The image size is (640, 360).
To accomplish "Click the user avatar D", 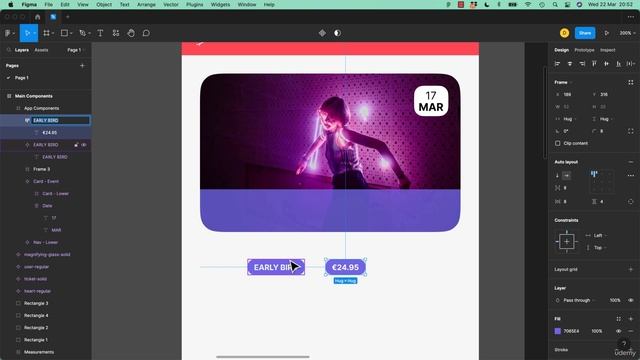I will (564, 33).
